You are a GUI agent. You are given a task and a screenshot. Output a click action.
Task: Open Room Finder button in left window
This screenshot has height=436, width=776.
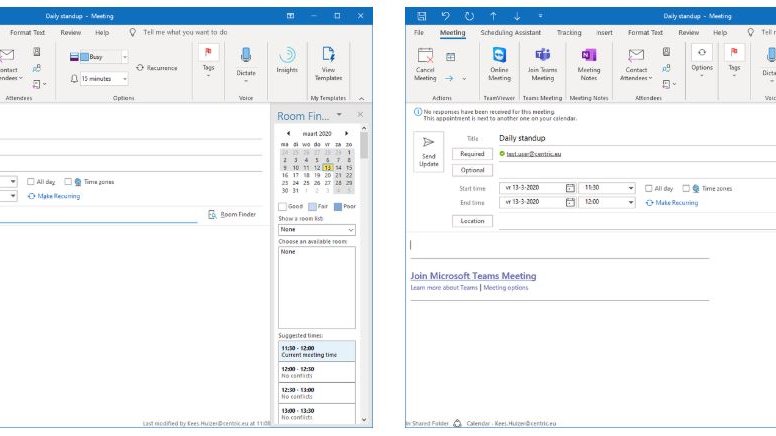point(232,214)
